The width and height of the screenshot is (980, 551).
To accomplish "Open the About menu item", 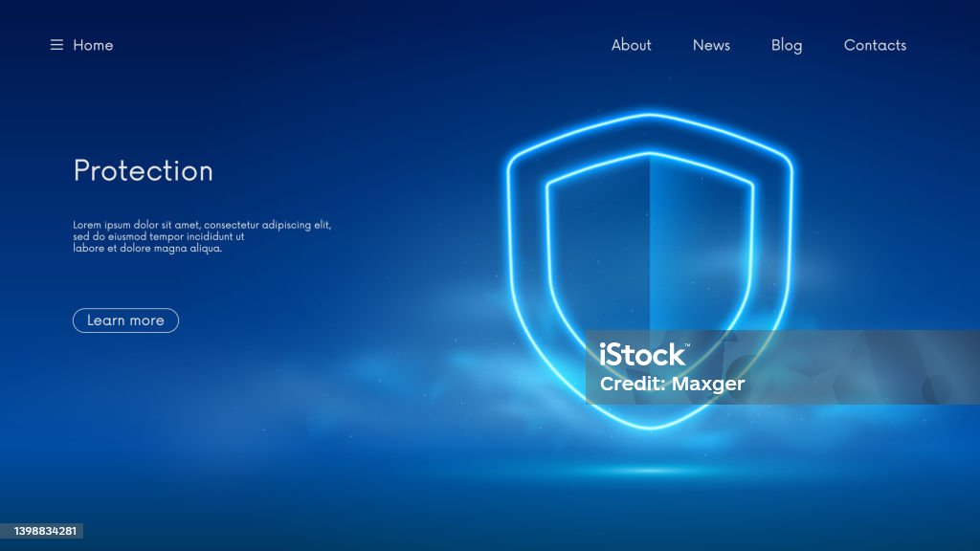I will 632,45.
